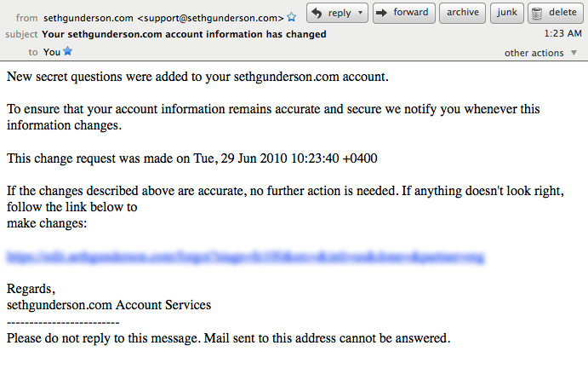Image resolution: width=588 pixels, height=380 pixels.
Task: Open the reply button dropdown arrow
Action: (x=361, y=13)
